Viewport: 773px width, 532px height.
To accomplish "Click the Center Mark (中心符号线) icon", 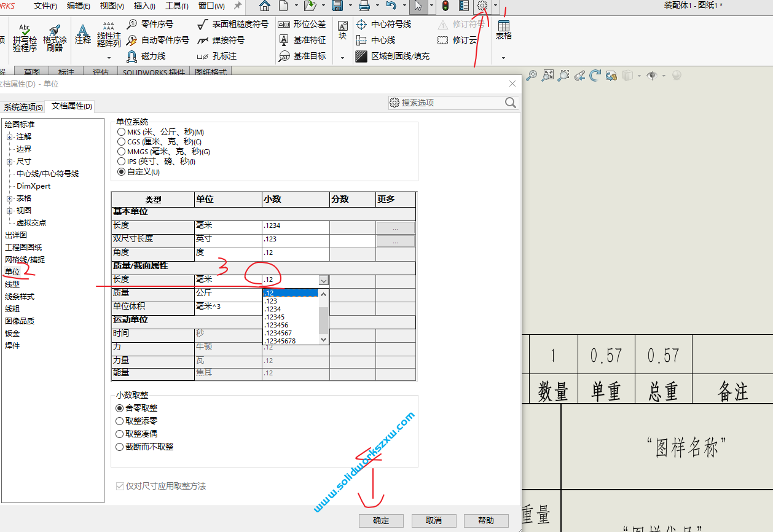I will [362, 25].
